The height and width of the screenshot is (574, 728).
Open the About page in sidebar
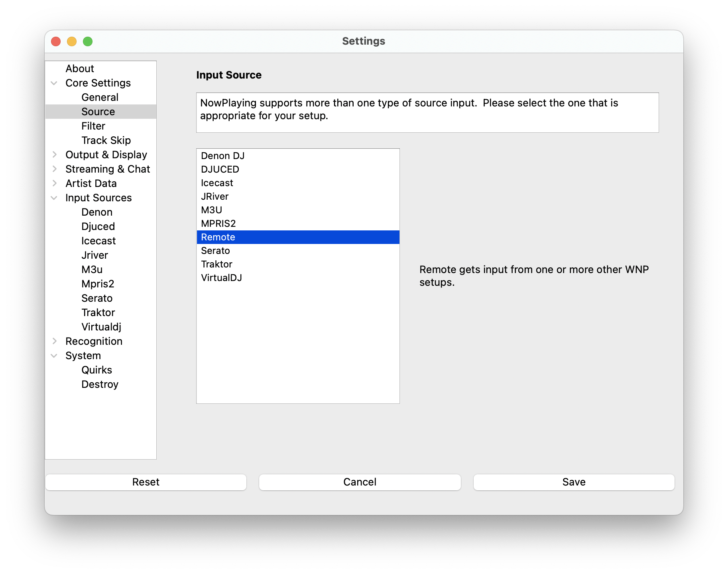(80, 69)
